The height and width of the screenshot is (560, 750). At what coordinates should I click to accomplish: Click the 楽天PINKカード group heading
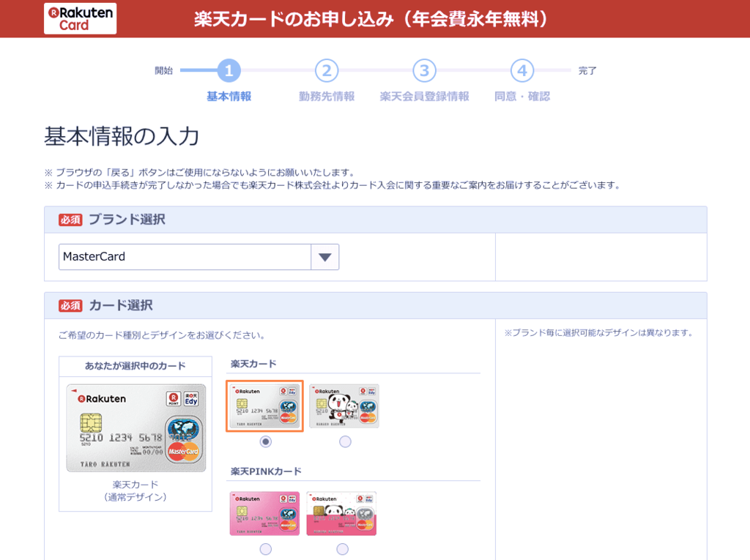point(266,471)
